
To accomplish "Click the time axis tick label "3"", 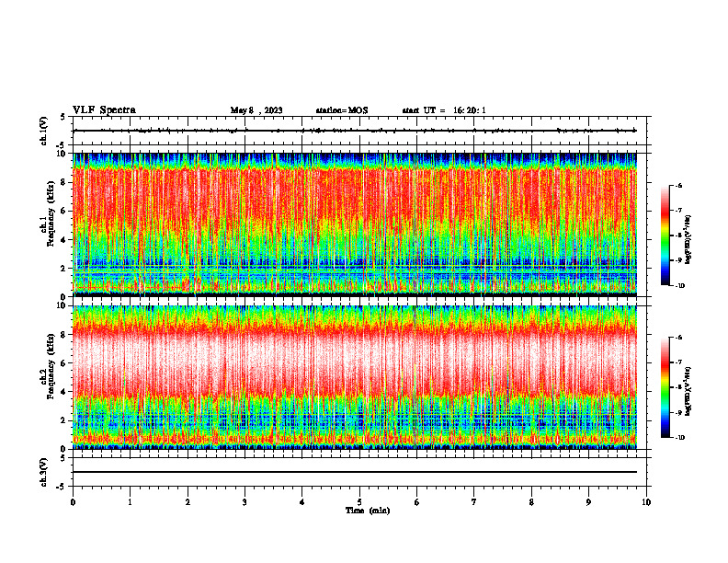I will pos(245,502).
